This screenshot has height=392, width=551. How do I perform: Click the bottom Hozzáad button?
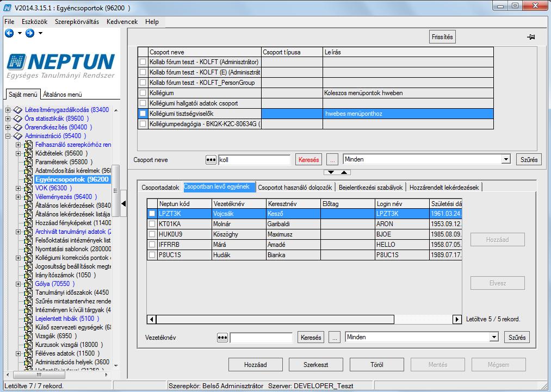point(256,365)
